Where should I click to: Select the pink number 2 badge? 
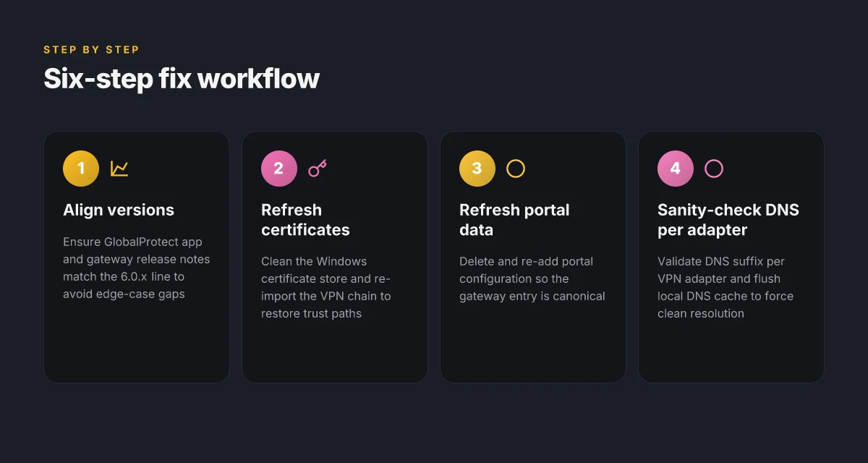click(x=279, y=169)
